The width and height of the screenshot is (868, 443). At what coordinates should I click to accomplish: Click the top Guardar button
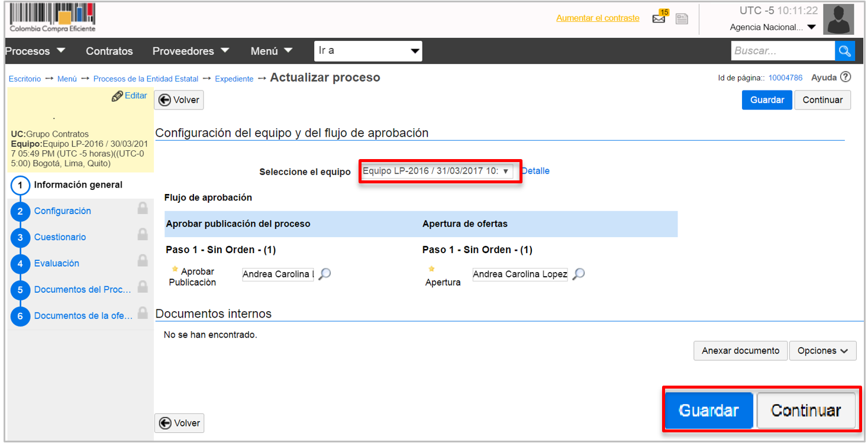click(x=767, y=100)
